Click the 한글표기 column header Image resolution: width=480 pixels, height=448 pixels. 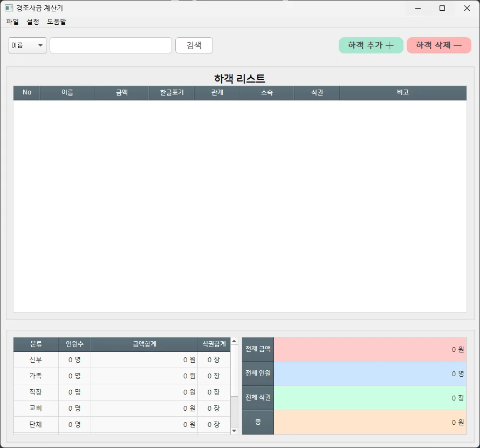[172, 92]
